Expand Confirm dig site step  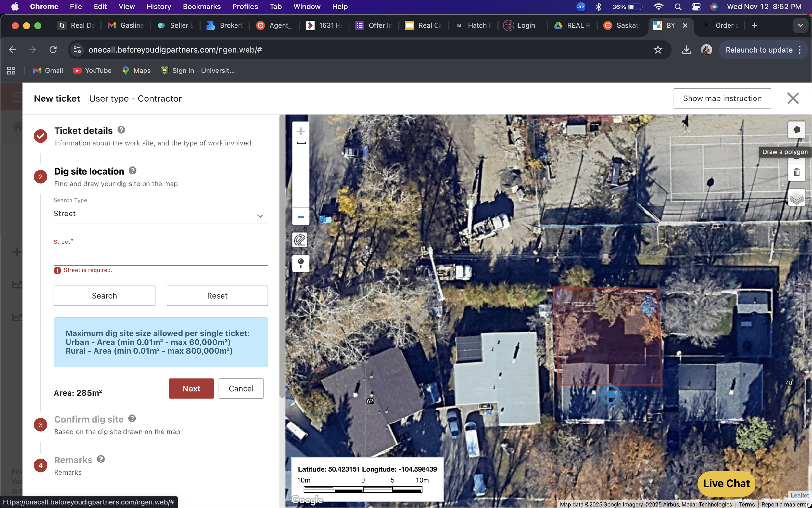[x=89, y=419]
